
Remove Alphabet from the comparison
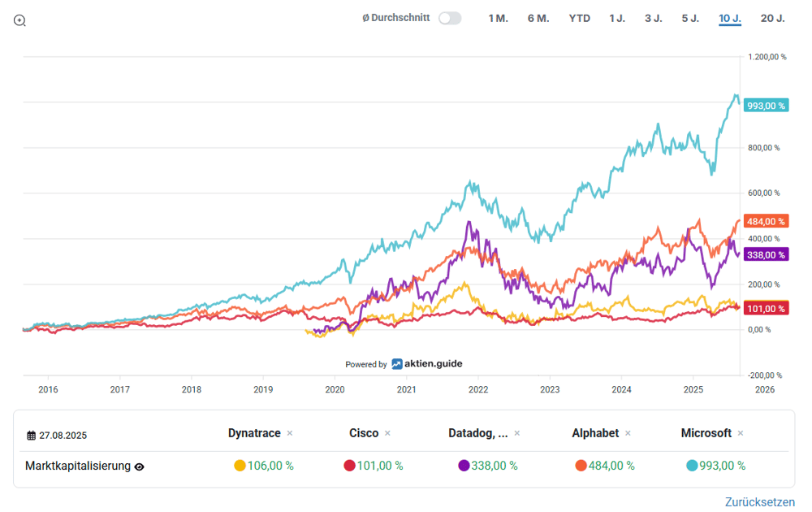pos(628,433)
